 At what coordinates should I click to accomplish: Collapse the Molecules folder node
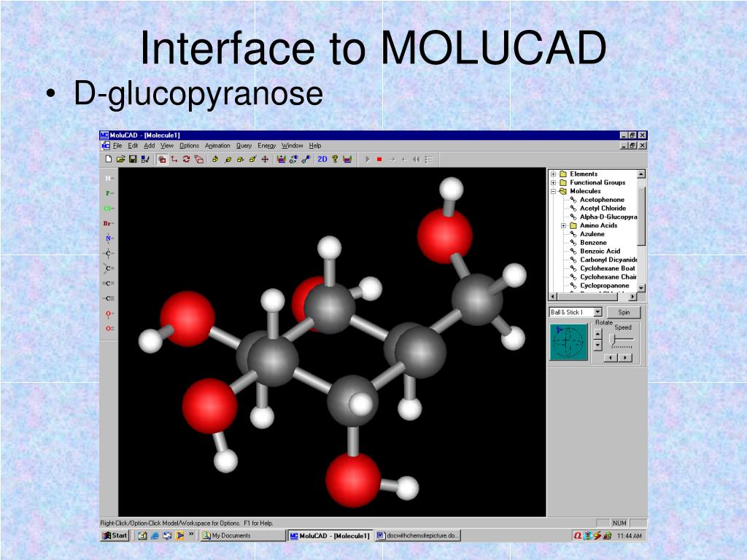coord(553,191)
